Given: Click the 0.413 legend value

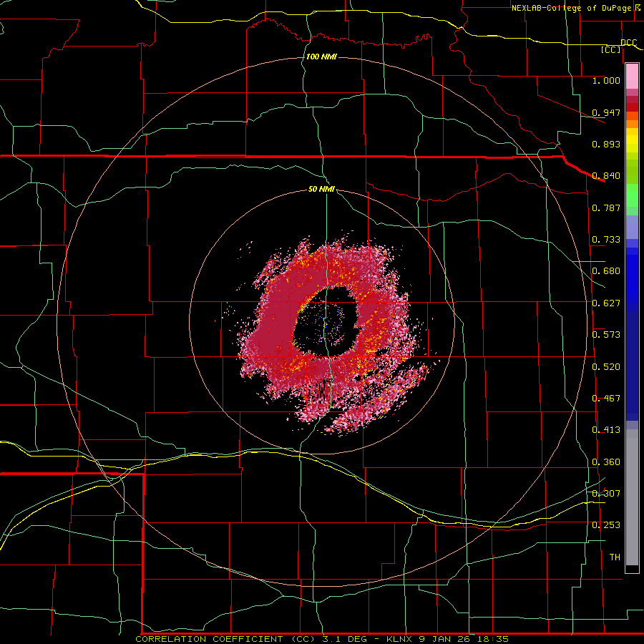Looking at the screenshot, I should (x=606, y=430).
